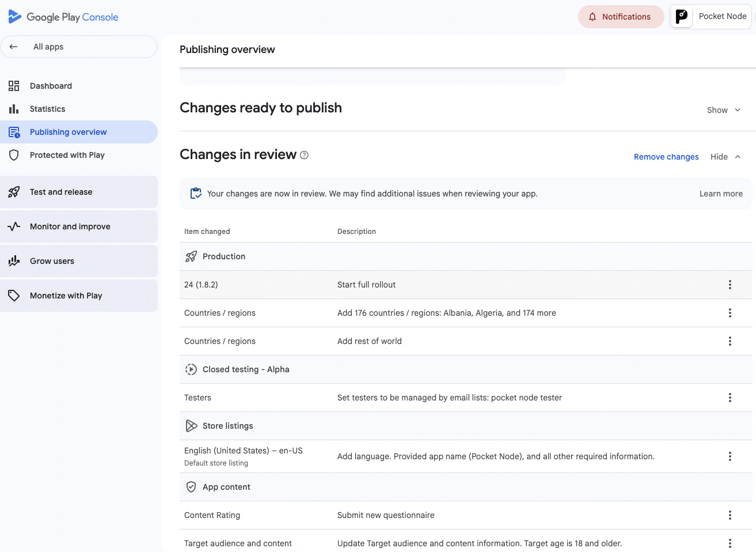Open options for Target audience and content row
The height and width of the screenshot is (552, 756).
(x=730, y=543)
